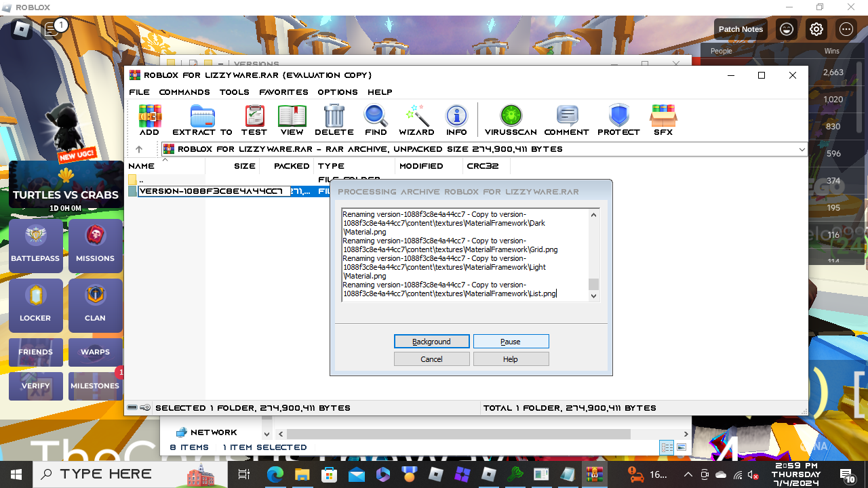Open the Locker game button
Screen dimensions: 868x488
tap(35, 305)
